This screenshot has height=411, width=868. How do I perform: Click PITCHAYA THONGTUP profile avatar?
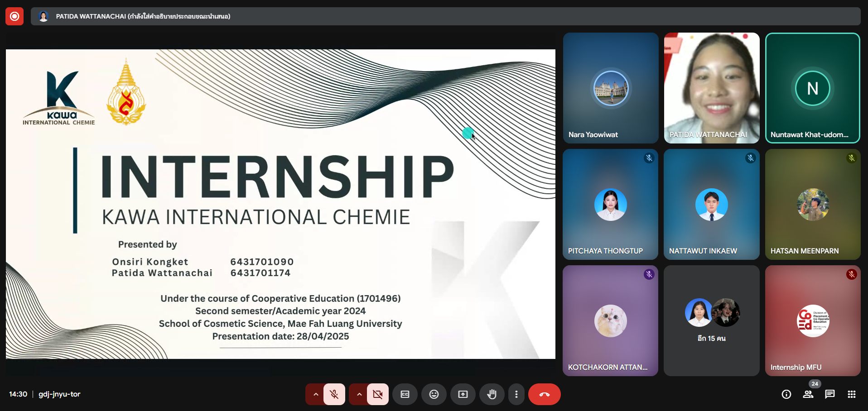(x=611, y=205)
